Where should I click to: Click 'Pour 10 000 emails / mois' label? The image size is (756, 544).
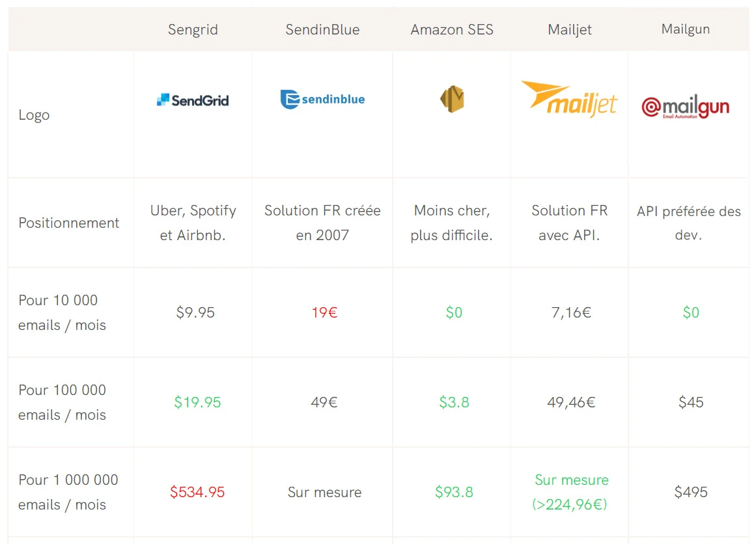coord(63,313)
